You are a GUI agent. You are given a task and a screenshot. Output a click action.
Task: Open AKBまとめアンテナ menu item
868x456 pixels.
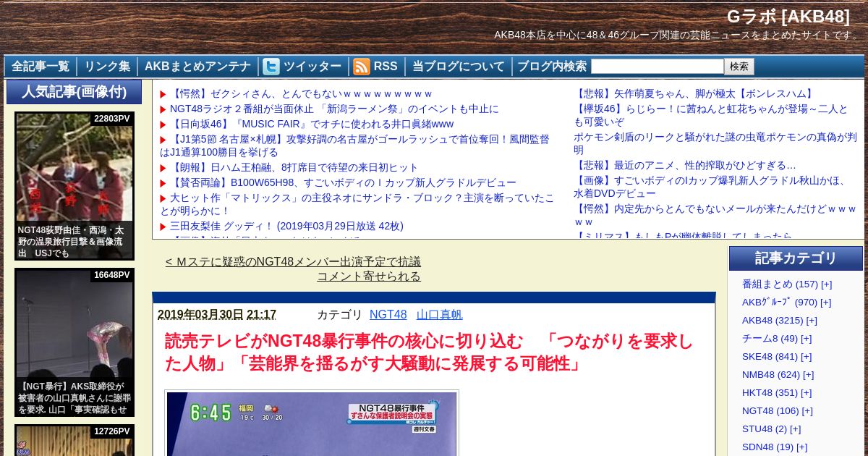pyautogui.click(x=197, y=67)
